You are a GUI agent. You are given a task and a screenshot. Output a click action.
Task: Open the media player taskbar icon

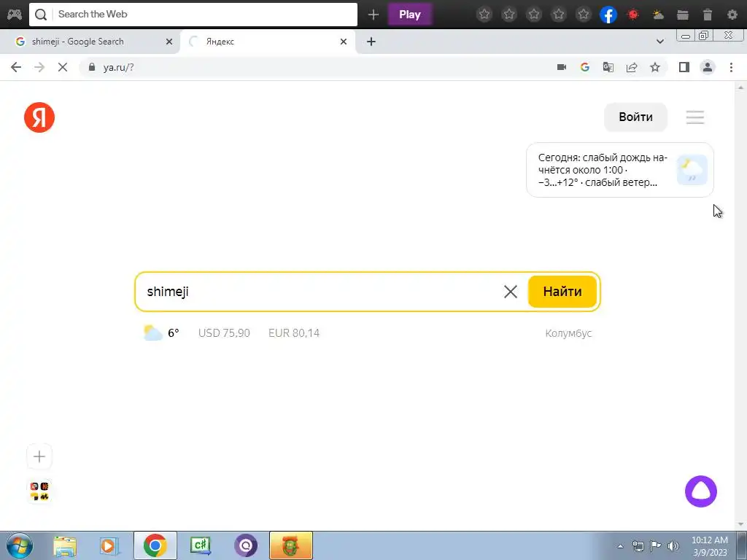109,545
